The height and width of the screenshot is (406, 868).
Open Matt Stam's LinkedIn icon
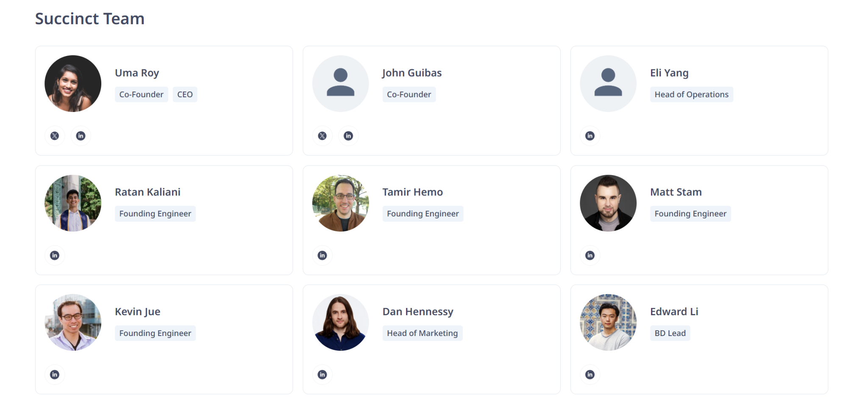[590, 255]
